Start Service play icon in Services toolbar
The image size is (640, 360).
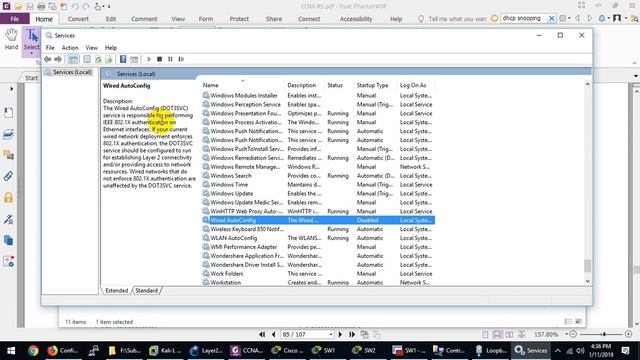[149, 59]
